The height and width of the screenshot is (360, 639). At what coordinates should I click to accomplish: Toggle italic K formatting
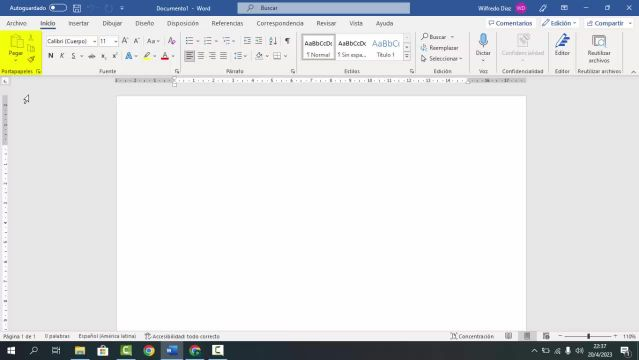click(62, 56)
